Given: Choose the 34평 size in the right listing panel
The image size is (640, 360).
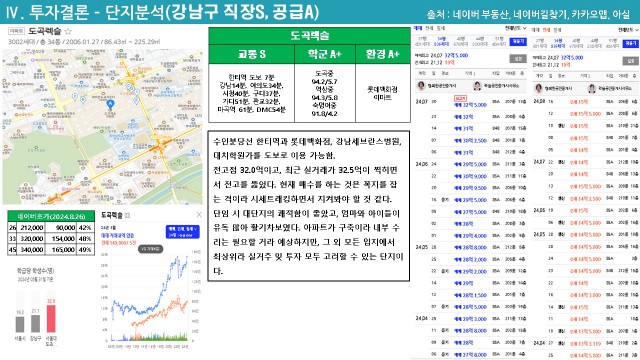Looking at the screenshot, I should (x=558, y=44).
